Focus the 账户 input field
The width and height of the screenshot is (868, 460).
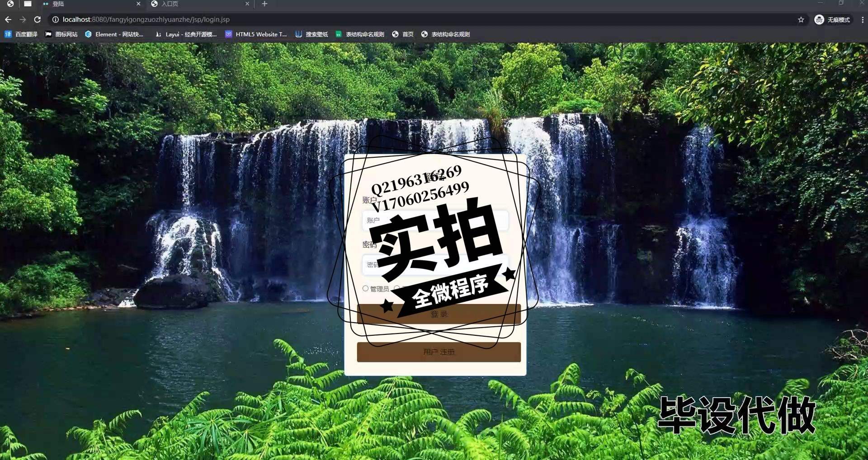pyautogui.click(x=435, y=221)
